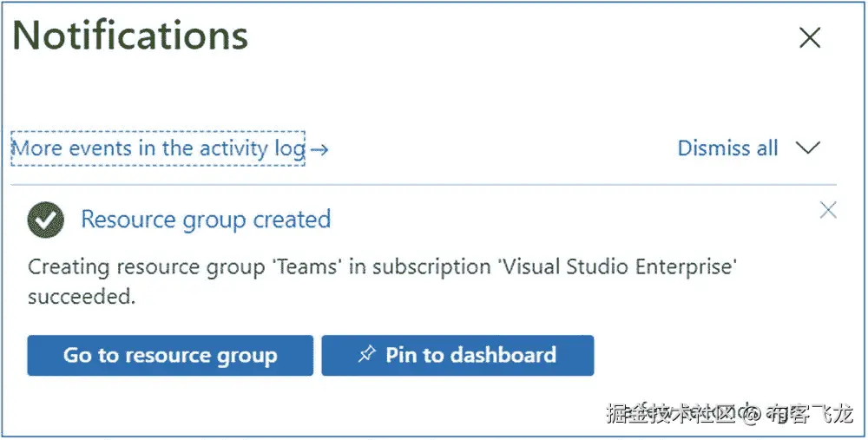Click the 'Creating resource group' message text
Viewport: 868px width, 440px height.
[137, 266]
